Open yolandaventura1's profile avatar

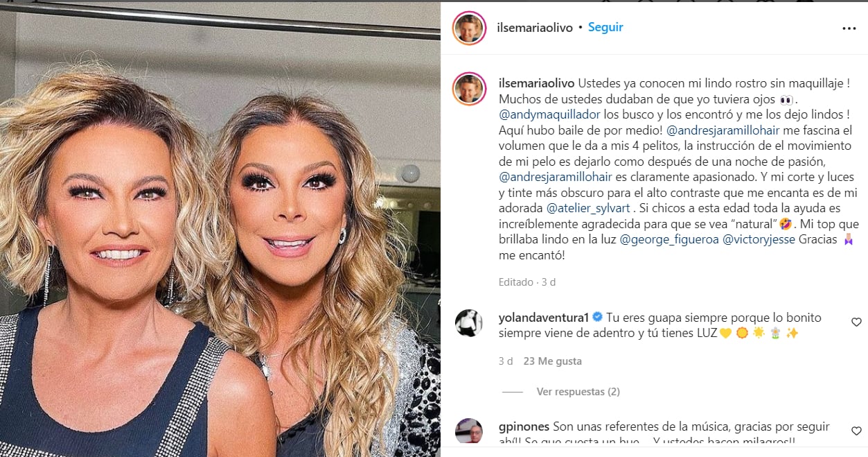click(469, 323)
